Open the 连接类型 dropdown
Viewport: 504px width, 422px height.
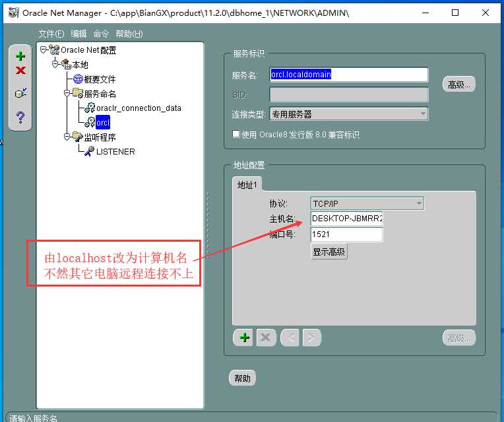[x=349, y=114]
